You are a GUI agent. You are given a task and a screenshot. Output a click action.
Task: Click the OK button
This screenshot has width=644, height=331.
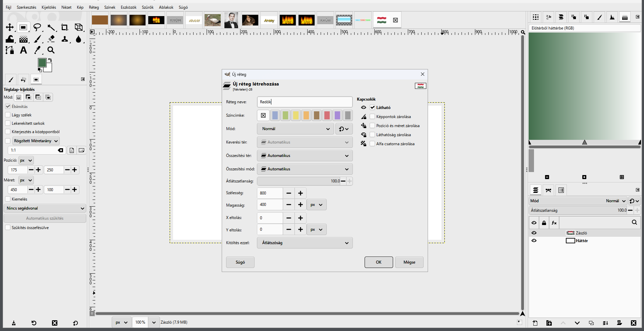point(379,262)
